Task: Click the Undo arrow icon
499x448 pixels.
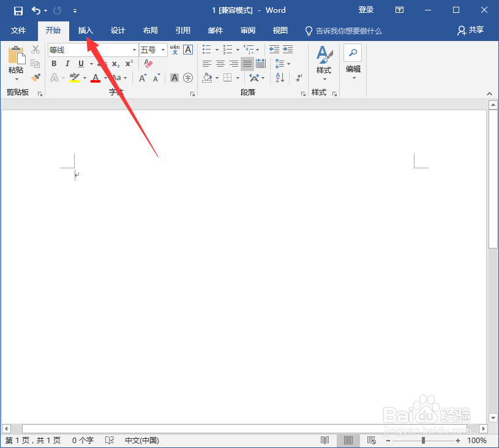Action: (36, 11)
